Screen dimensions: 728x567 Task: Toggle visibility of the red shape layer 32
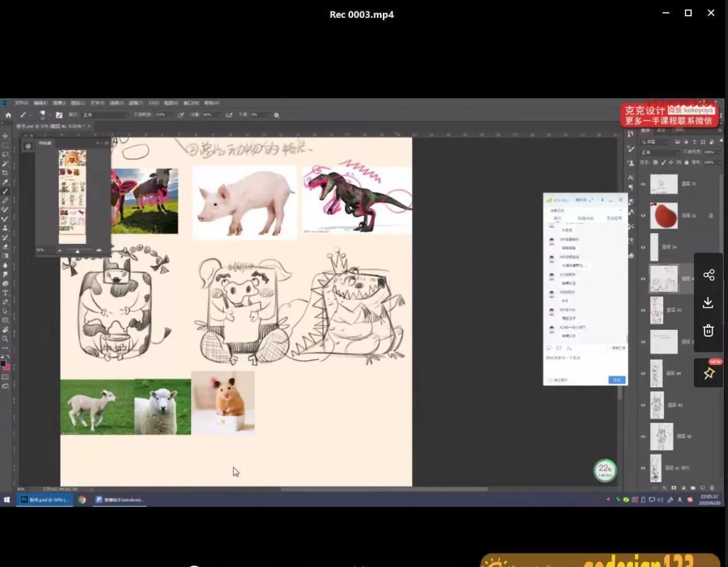pos(643,216)
